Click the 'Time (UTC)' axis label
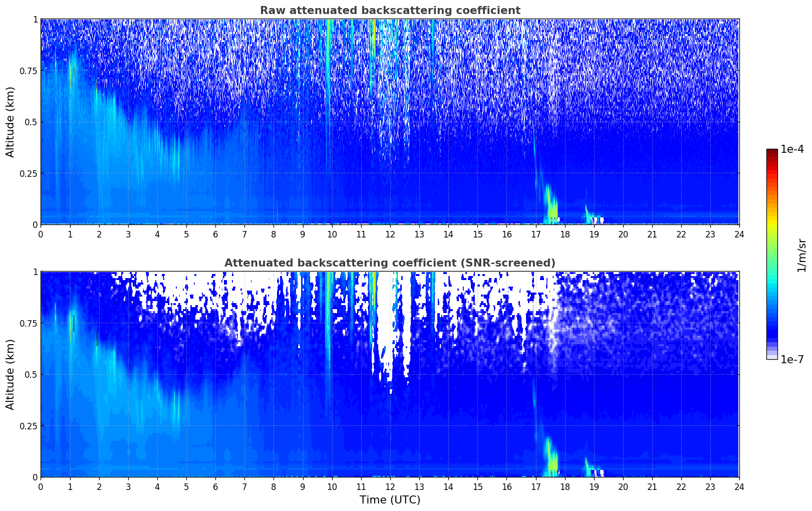812x511 pixels. (390, 500)
